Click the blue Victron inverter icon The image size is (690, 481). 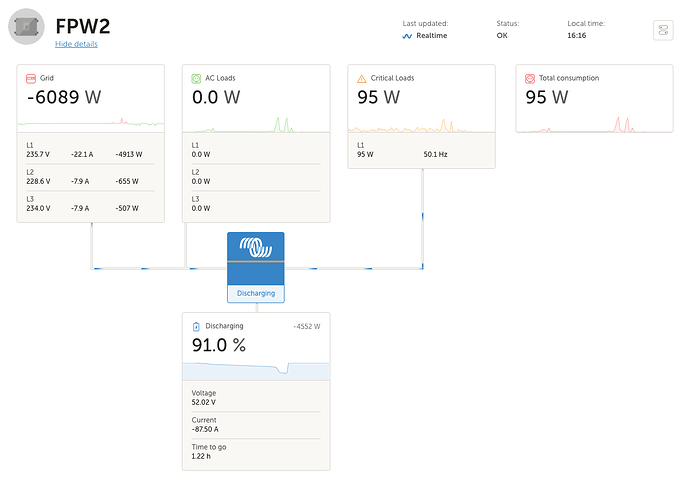256,248
